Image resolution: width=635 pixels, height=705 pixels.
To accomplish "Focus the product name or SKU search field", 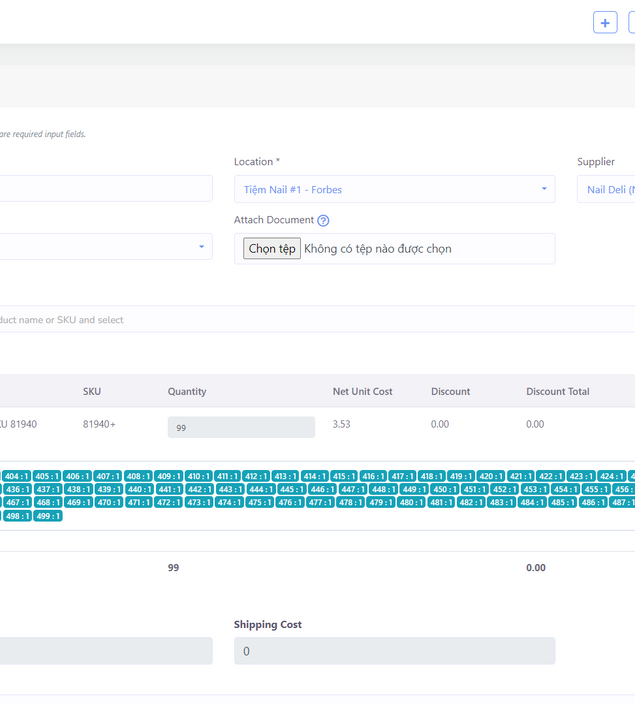I will (x=300, y=320).
